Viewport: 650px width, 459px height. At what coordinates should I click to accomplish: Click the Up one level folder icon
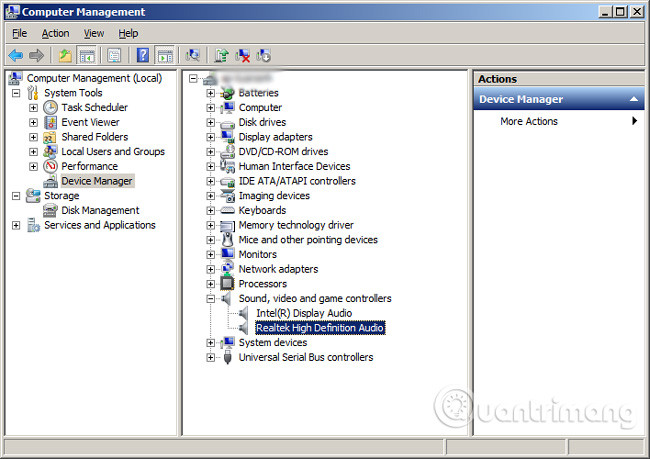(65, 55)
